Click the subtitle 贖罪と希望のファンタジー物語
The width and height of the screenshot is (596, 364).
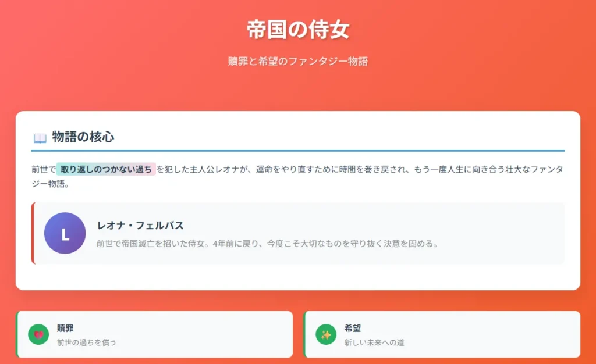pos(298,61)
